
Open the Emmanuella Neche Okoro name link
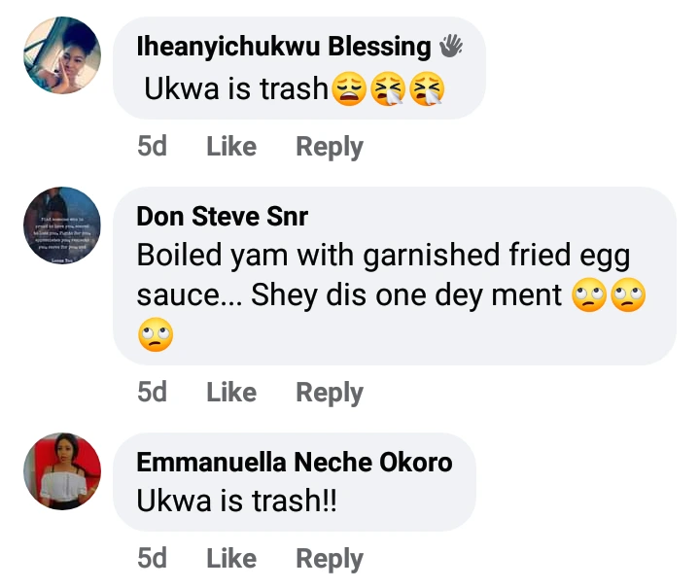click(x=295, y=462)
